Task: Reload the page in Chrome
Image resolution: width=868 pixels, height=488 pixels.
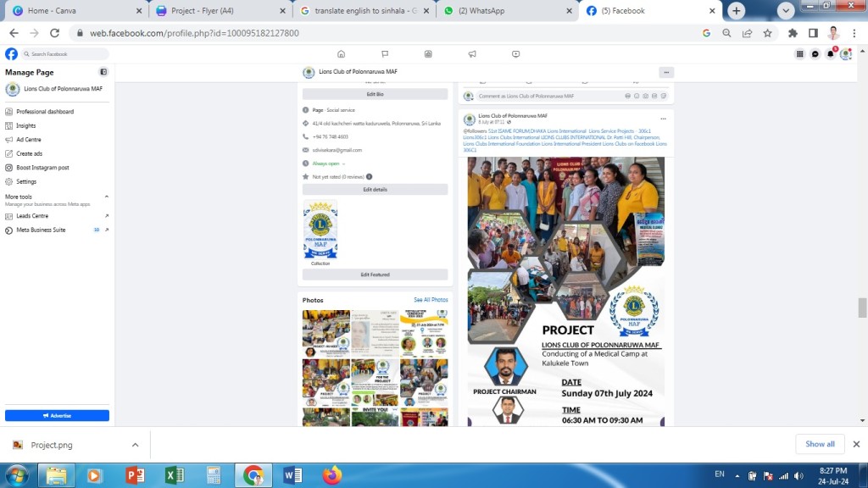Action: click(x=54, y=33)
